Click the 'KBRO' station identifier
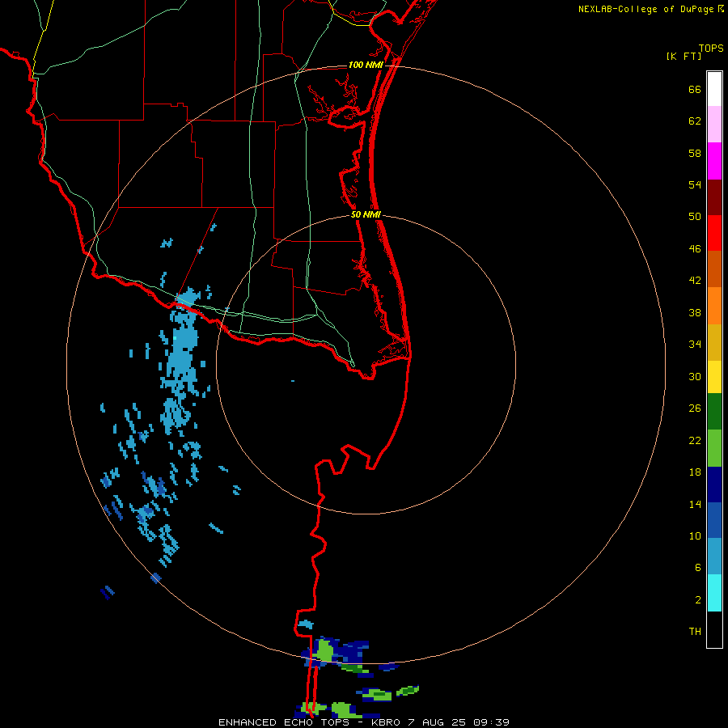 [386, 722]
